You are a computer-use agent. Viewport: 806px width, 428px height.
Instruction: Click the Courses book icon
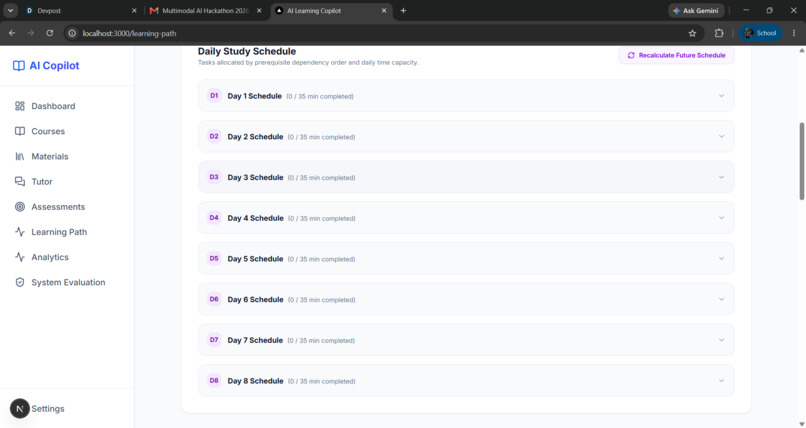pos(20,131)
